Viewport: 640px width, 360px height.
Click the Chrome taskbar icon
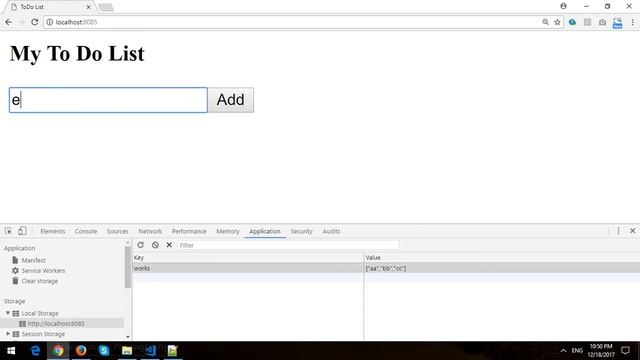pyautogui.click(x=58, y=351)
